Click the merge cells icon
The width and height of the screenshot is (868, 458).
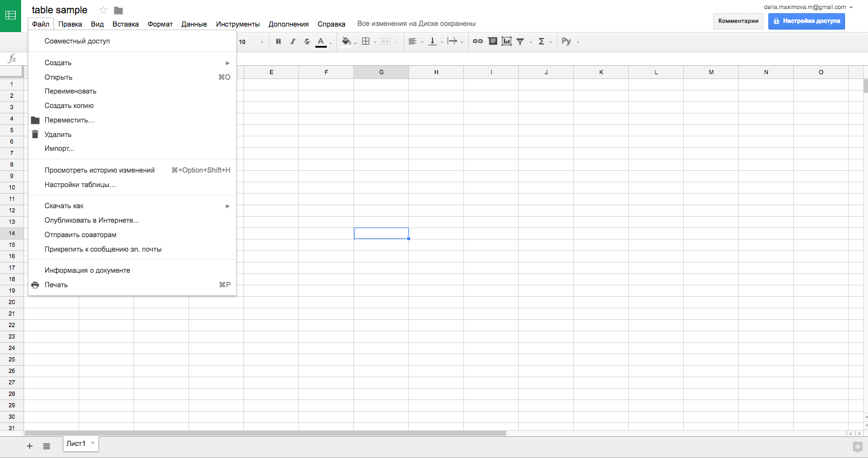tap(385, 42)
